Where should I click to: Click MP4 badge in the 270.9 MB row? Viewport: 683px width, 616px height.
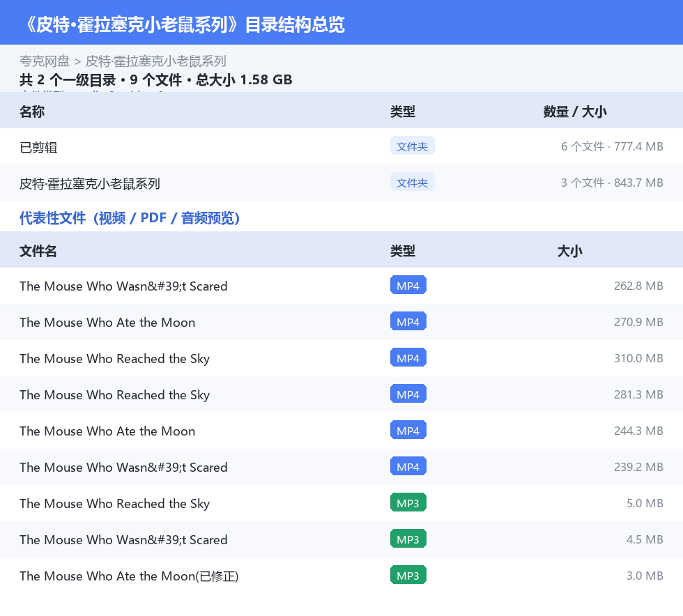coord(408,321)
